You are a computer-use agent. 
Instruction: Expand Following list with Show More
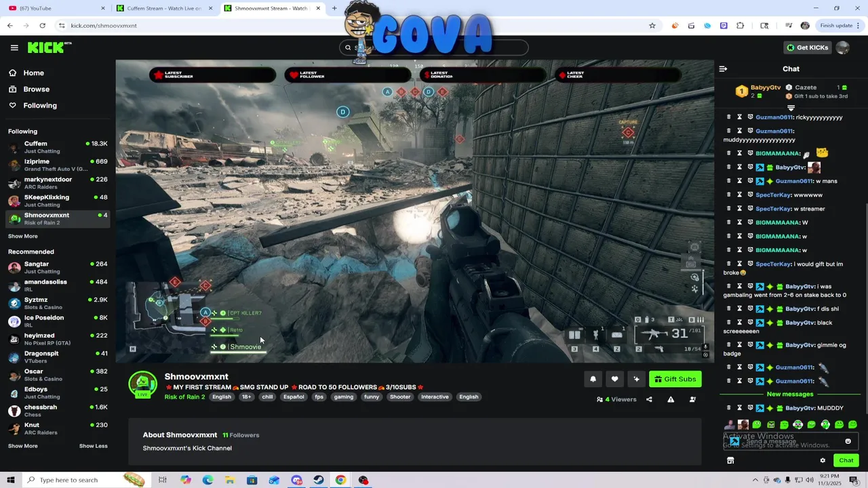(x=23, y=236)
